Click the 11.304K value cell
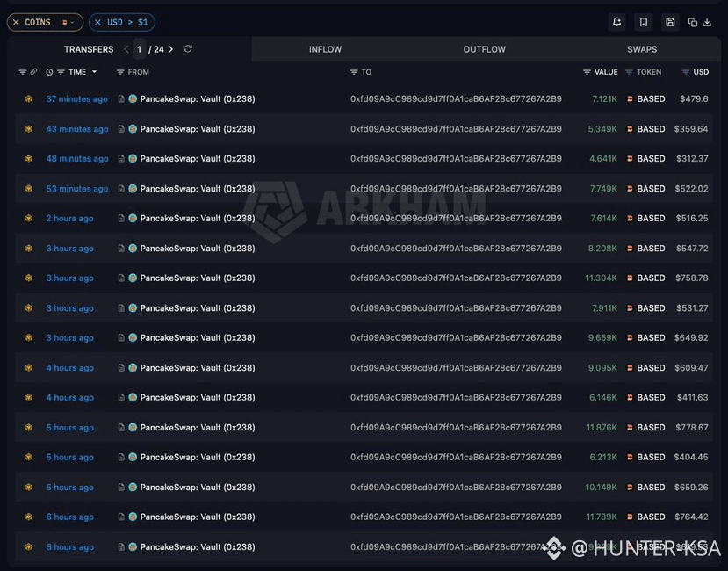 pyautogui.click(x=602, y=278)
